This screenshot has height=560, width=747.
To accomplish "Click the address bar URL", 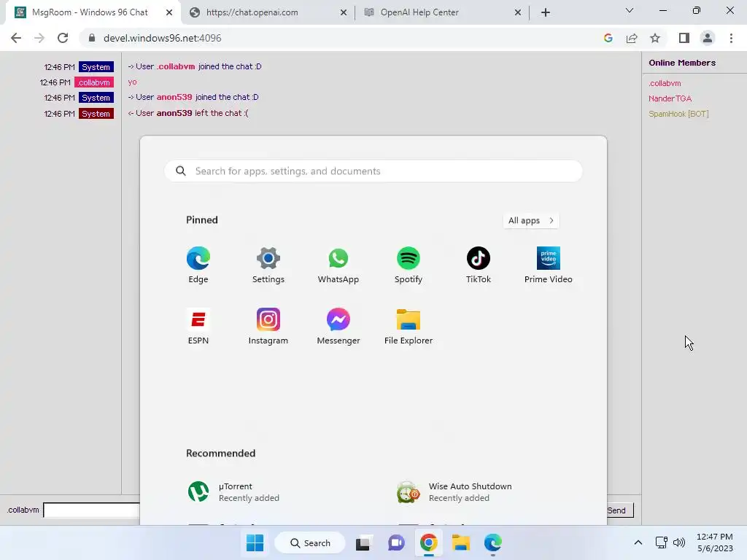I will pyautogui.click(x=163, y=38).
